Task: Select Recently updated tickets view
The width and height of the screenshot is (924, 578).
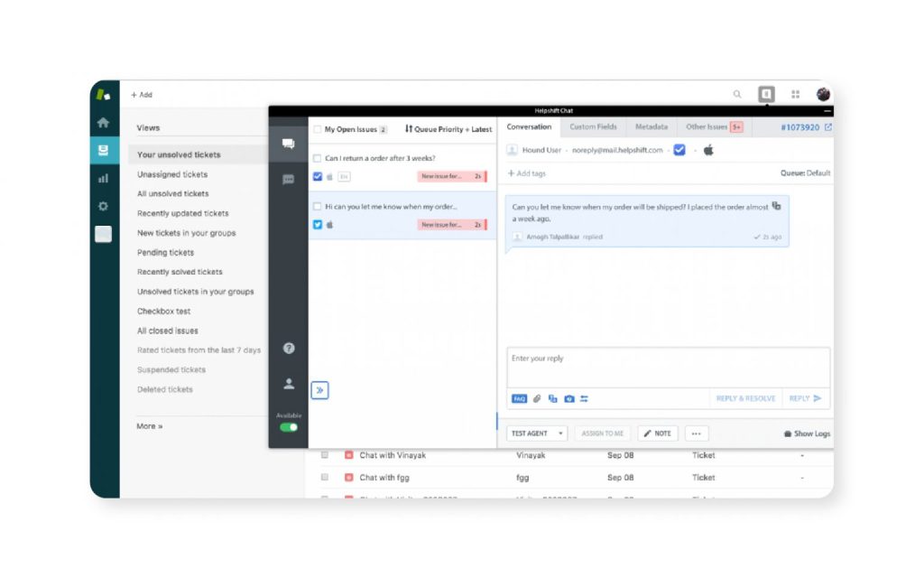Action: tap(182, 213)
